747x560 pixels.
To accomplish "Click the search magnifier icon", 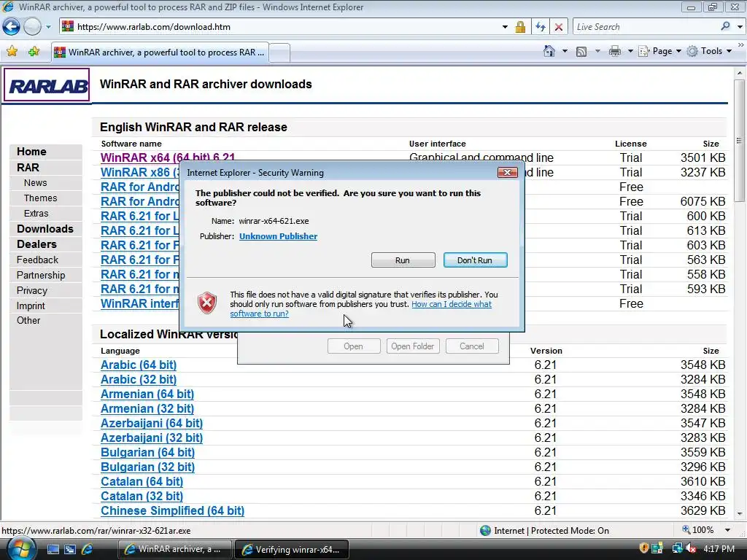I will [725, 27].
